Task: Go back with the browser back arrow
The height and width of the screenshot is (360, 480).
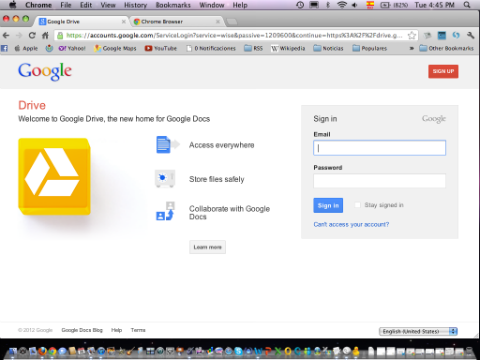Action: [x=6, y=35]
